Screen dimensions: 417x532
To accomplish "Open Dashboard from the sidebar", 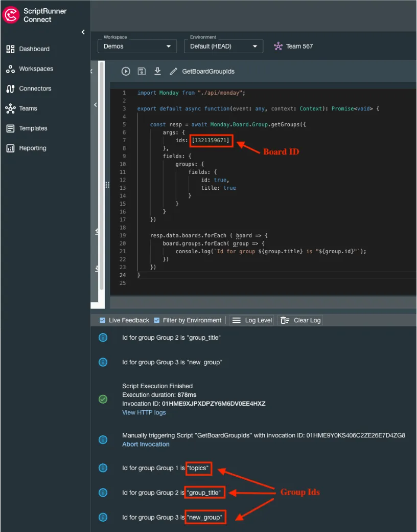I will [34, 49].
